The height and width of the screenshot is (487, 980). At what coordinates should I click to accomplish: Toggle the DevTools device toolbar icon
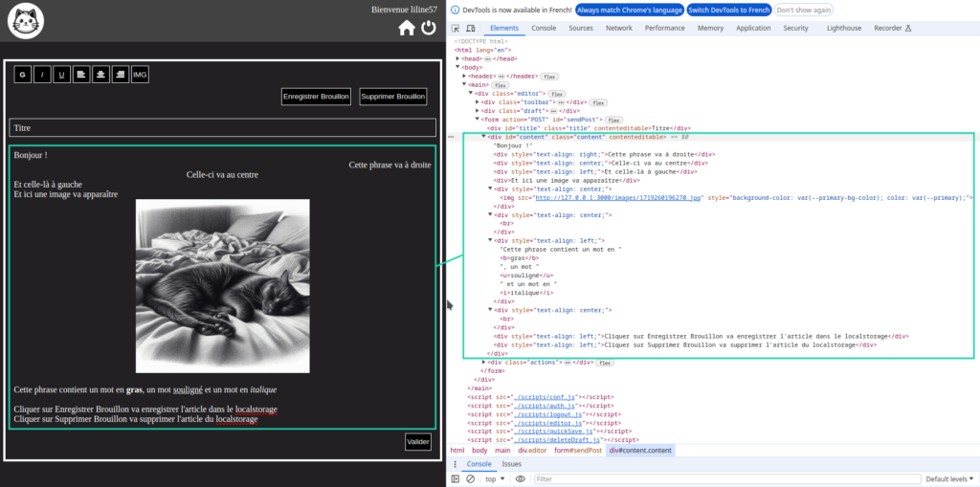coord(471,28)
